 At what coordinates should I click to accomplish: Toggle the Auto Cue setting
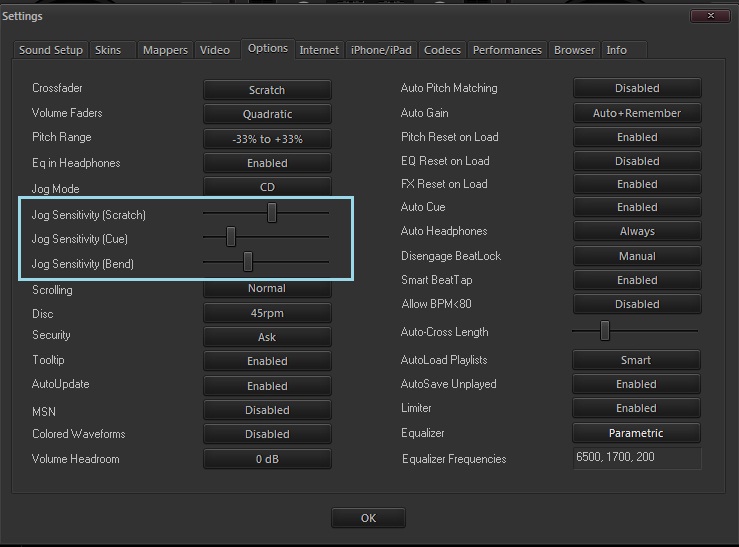tap(637, 207)
